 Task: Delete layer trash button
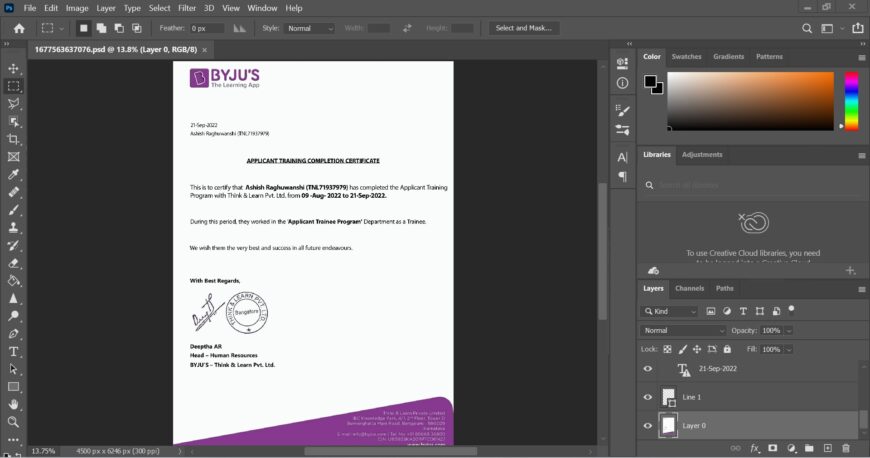click(846, 448)
